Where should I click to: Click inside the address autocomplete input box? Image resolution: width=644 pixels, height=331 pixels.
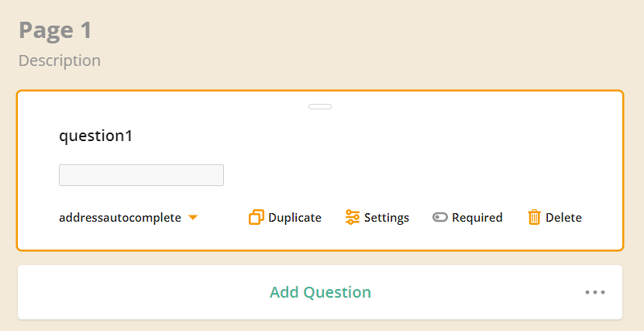141,175
